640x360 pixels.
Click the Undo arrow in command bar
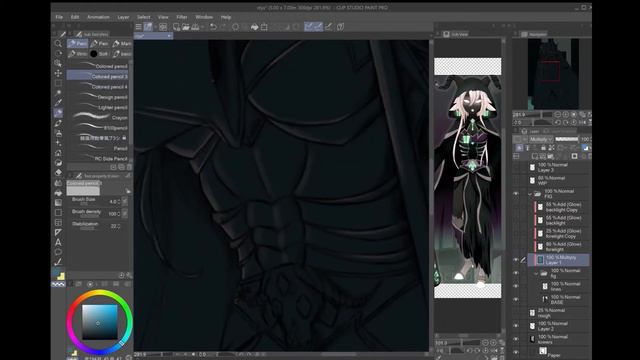pyautogui.click(x=213, y=27)
